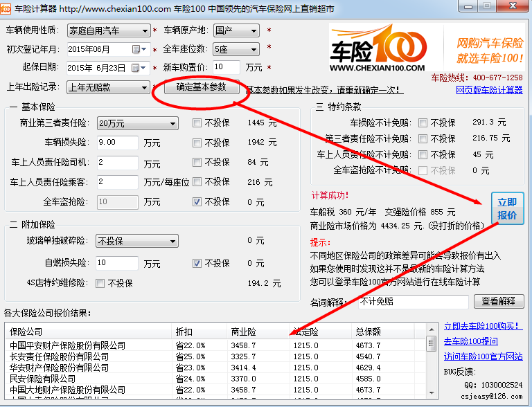This screenshot has width=532, height=407.
Task: Click results list scroll down arrow
Action: pyautogui.click(x=432, y=392)
